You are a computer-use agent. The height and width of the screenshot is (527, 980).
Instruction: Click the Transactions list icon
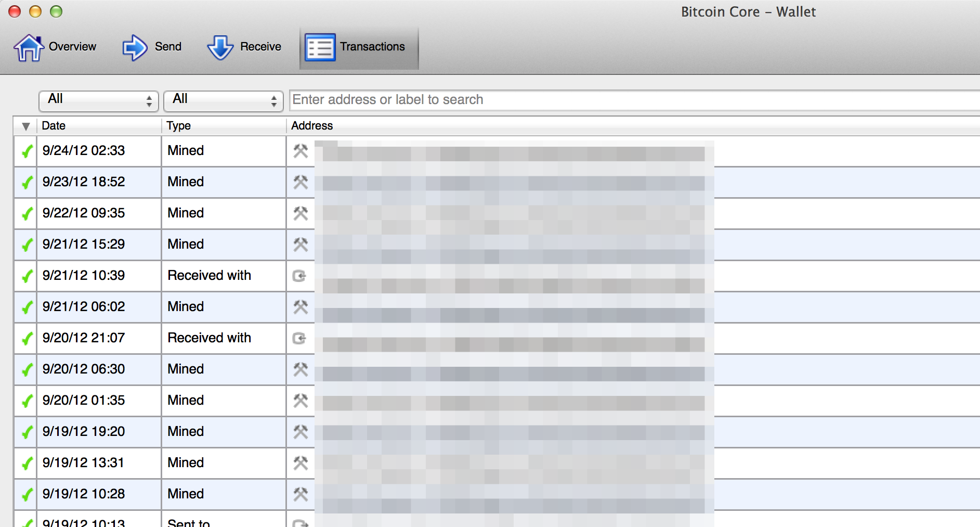tap(320, 47)
